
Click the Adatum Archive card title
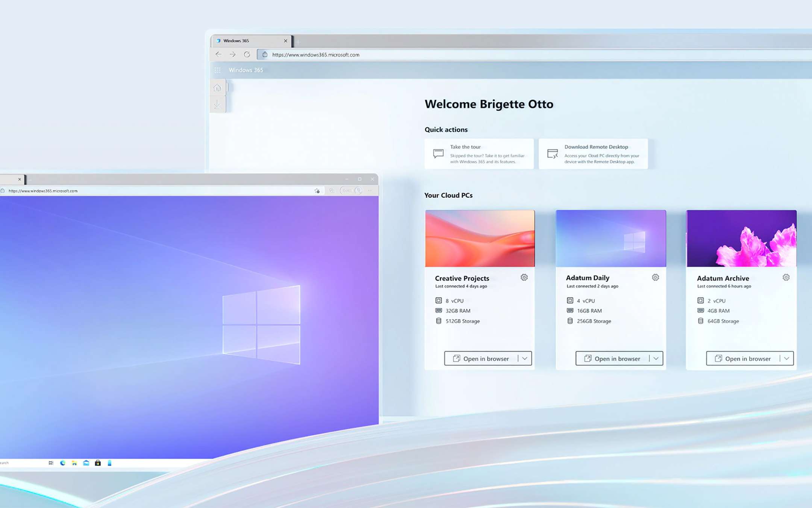point(723,278)
